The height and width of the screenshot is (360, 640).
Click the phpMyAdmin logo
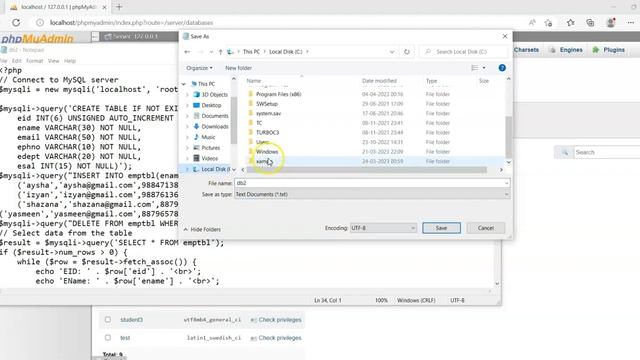pos(37,39)
